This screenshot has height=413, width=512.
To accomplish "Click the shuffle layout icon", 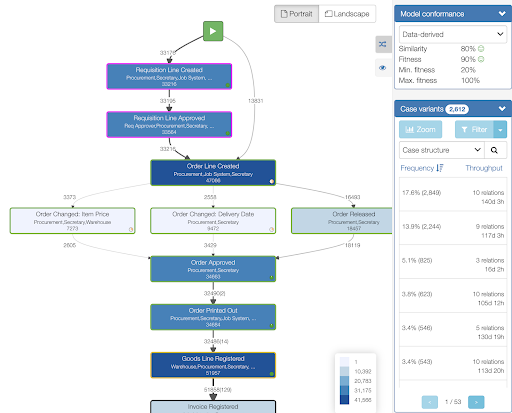I will tap(383, 44).
